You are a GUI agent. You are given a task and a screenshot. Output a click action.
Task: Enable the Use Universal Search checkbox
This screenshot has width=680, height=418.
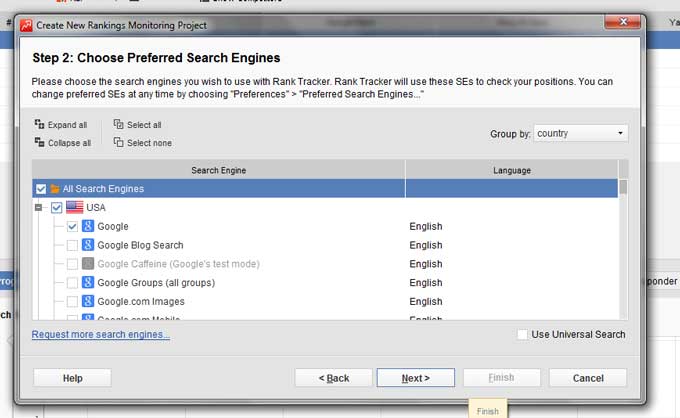coord(523,335)
